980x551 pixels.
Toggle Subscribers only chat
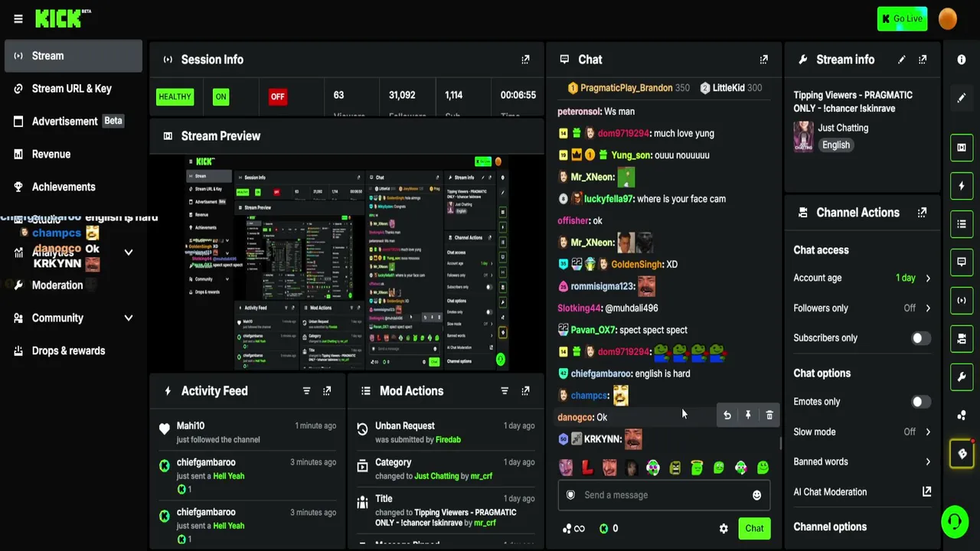tap(921, 338)
